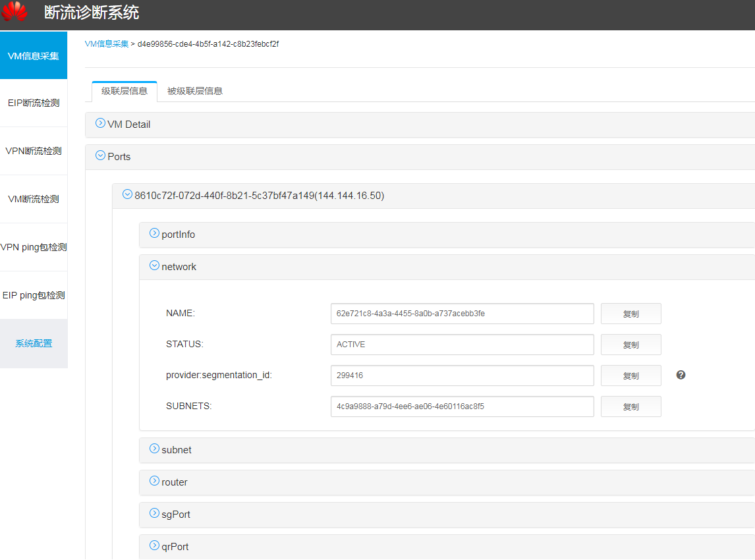
Task: Collapse the network section
Action: click(x=154, y=266)
